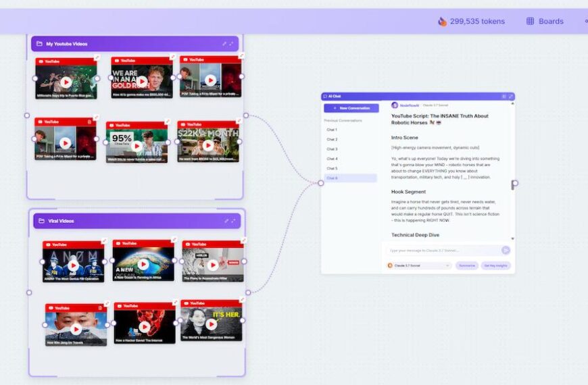Click edit pencil on My Youtube Videos group
The width and height of the screenshot is (588, 385).
[x=225, y=44]
